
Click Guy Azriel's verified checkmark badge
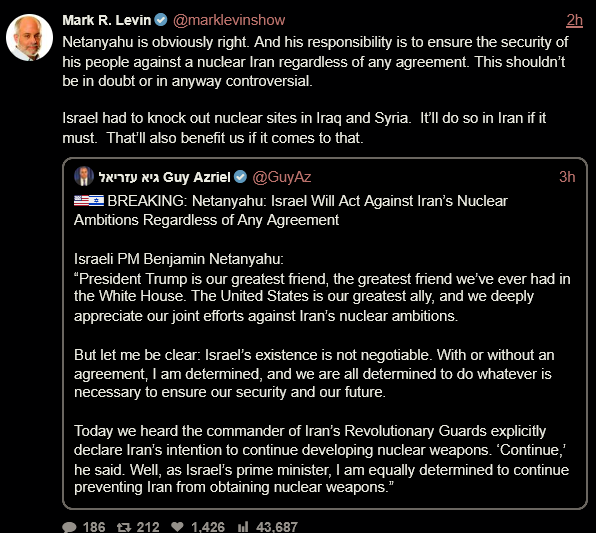(x=240, y=177)
